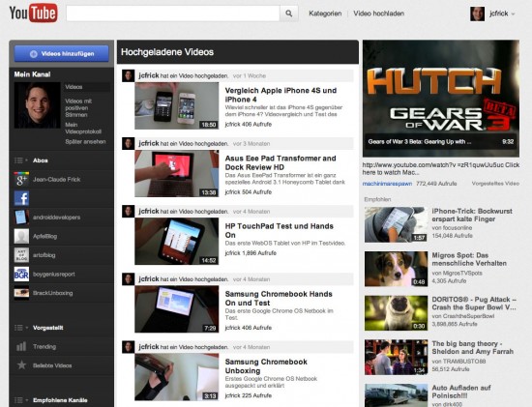This screenshot has width=532, height=407.
Task: Open Trending under Vorgestellt
Action: point(61,346)
